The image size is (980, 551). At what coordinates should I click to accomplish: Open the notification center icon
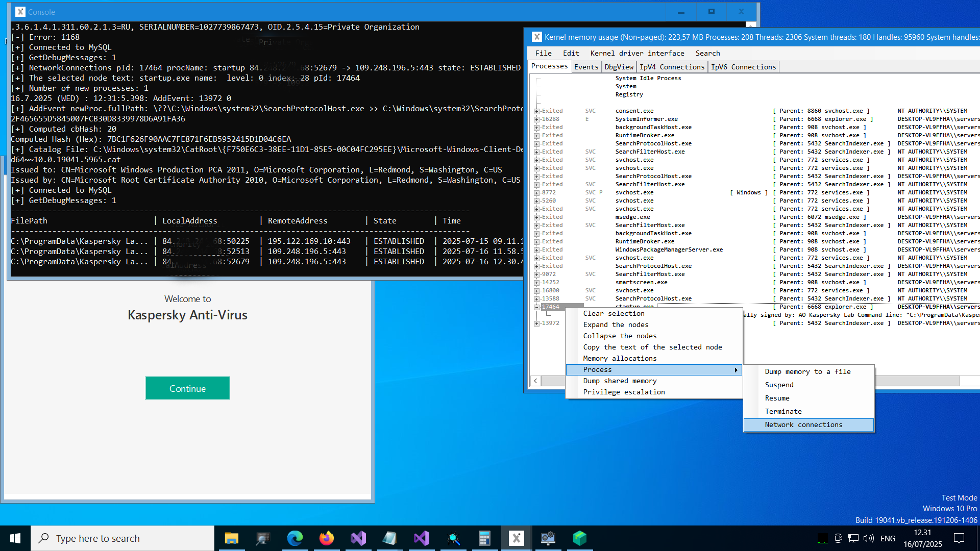(959, 538)
